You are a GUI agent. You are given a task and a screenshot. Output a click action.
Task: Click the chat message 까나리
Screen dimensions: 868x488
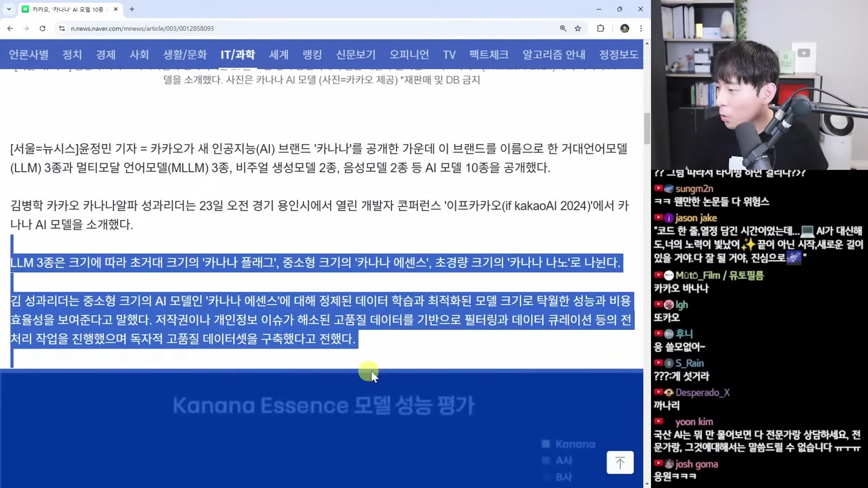pyautogui.click(x=666, y=405)
